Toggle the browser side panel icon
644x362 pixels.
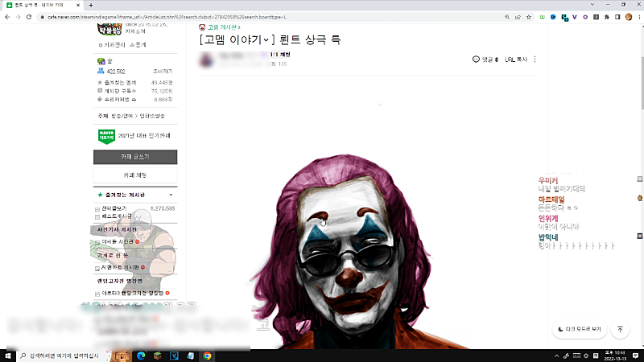pos(617,17)
